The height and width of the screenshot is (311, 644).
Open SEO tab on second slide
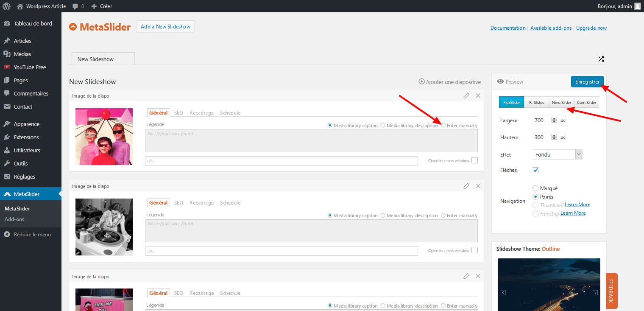[178, 203]
